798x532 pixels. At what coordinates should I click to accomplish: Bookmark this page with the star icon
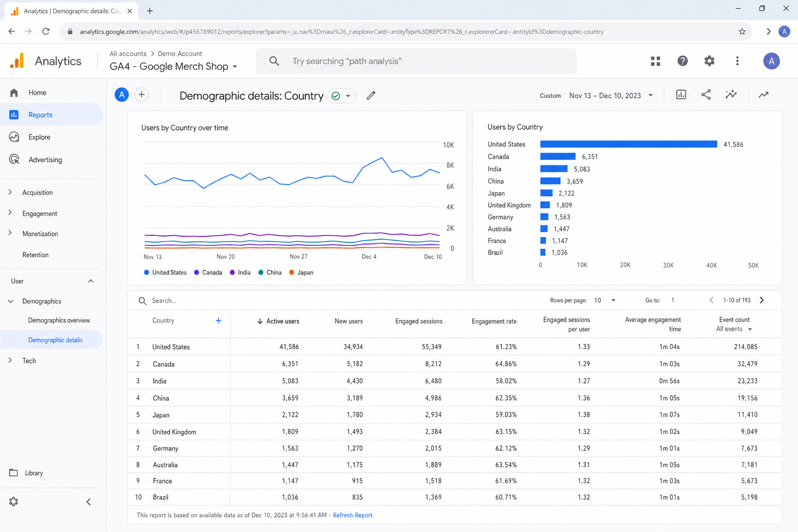point(742,32)
